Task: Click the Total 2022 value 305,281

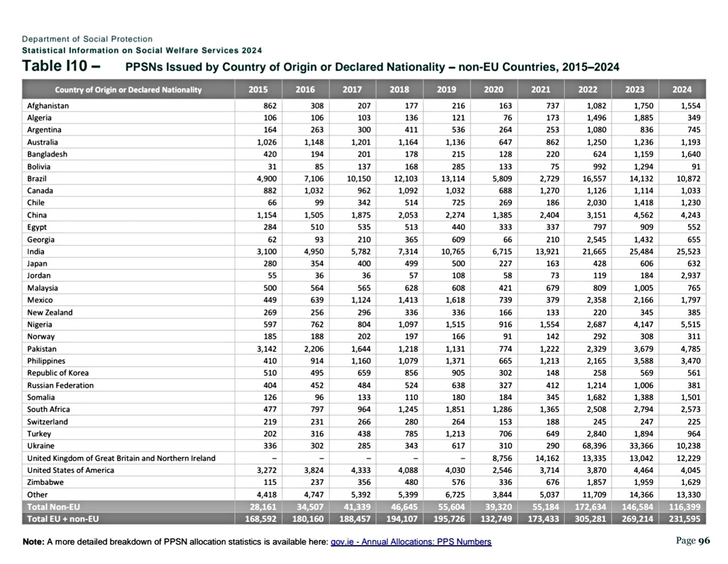Action: click(590, 519)
